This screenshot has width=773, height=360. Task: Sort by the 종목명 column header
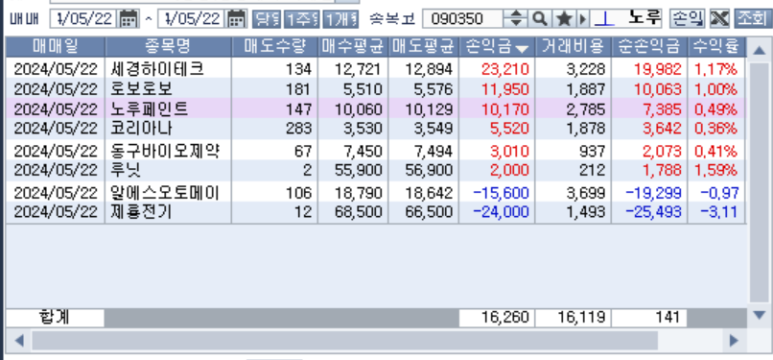coord(168,47)
